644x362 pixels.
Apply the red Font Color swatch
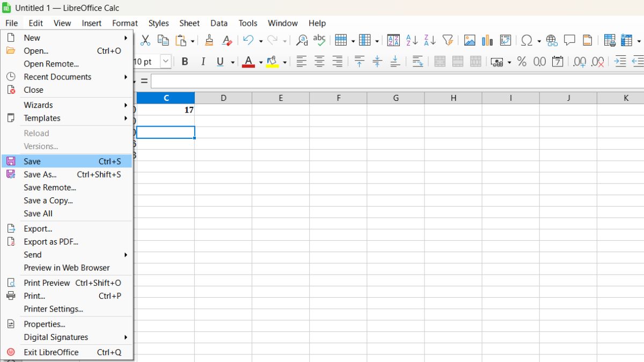(x=248, y=62)
